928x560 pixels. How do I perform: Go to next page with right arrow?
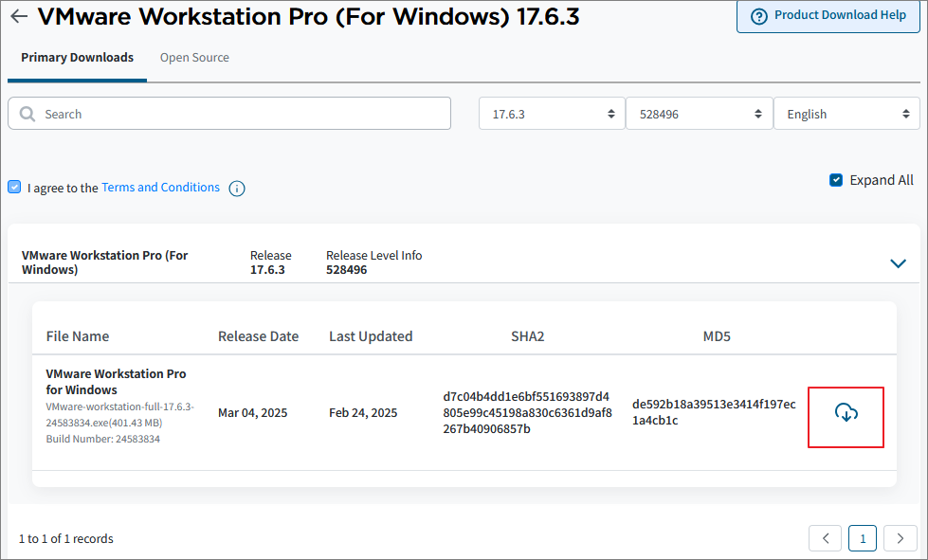900,538
